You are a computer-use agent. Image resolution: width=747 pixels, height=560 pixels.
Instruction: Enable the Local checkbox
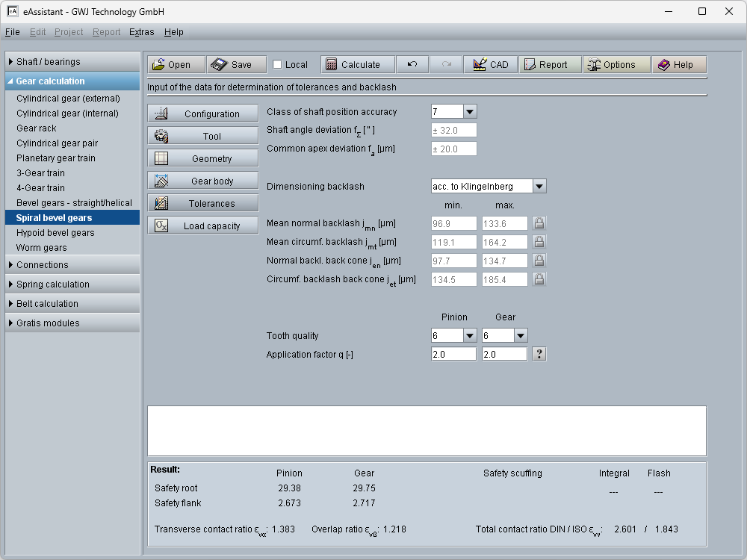(278, 65)
